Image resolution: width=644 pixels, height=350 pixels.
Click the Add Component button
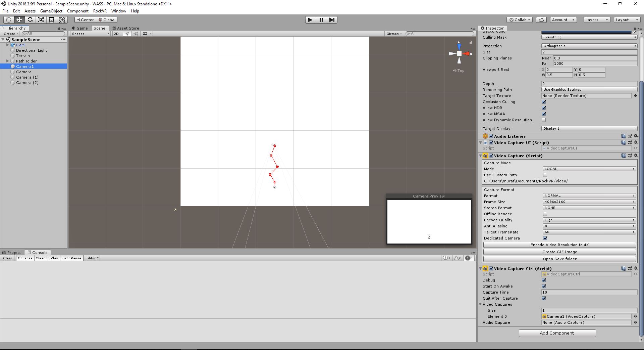point(557,333)
